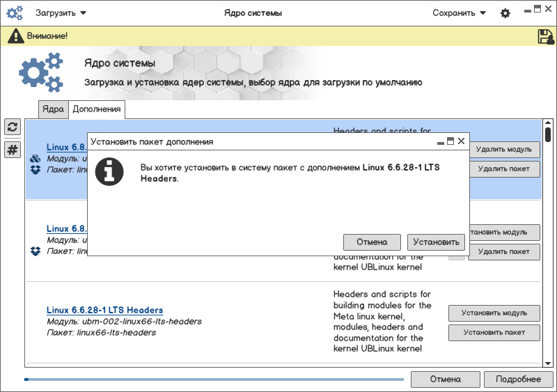
Task: Open settings via the gear icon
Action: click(x=505, y=13)
